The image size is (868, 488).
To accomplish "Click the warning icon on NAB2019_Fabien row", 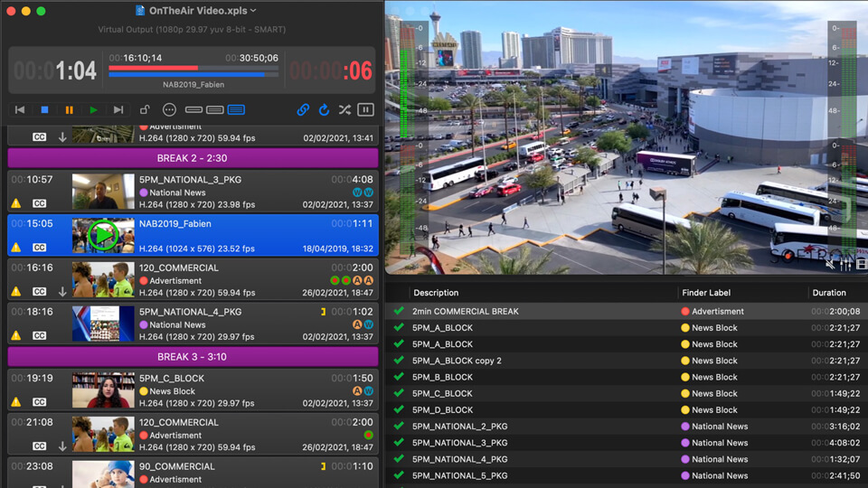I will 16,248.
